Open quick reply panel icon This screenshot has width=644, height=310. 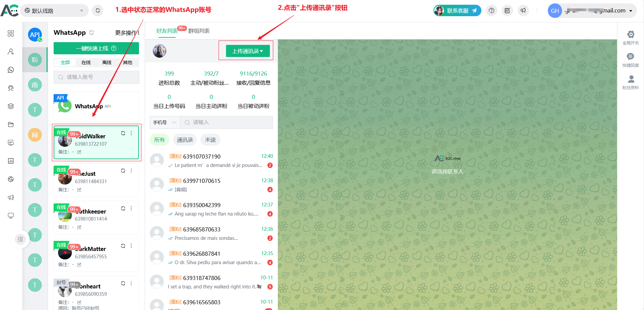point(630,57)
